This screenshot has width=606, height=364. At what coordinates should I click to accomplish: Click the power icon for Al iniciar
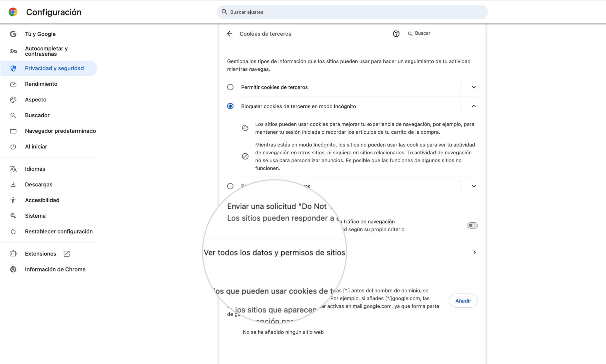click(13, 147)
